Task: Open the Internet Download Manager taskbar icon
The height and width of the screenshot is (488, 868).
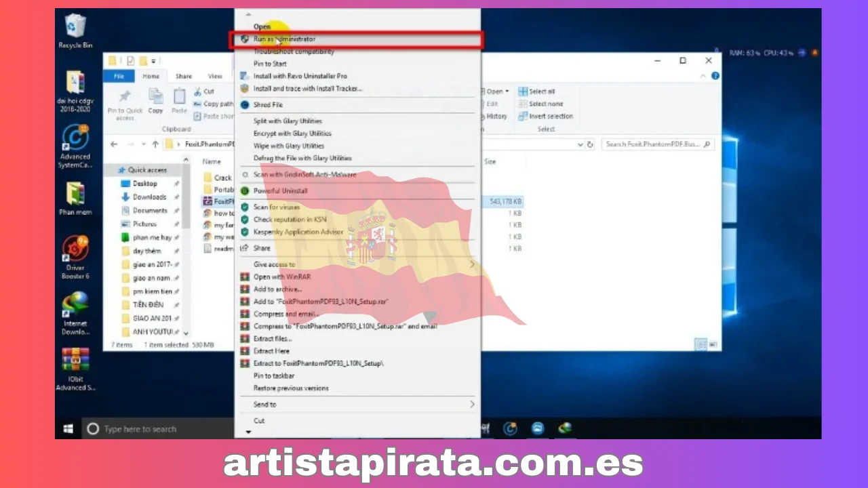Action: (564, 428)
